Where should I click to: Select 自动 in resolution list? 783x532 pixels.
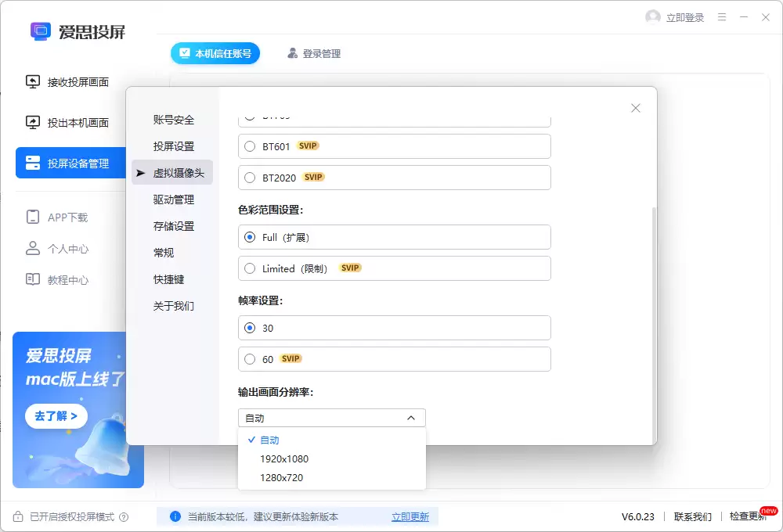pyautogui.click(x=332, y=440)
